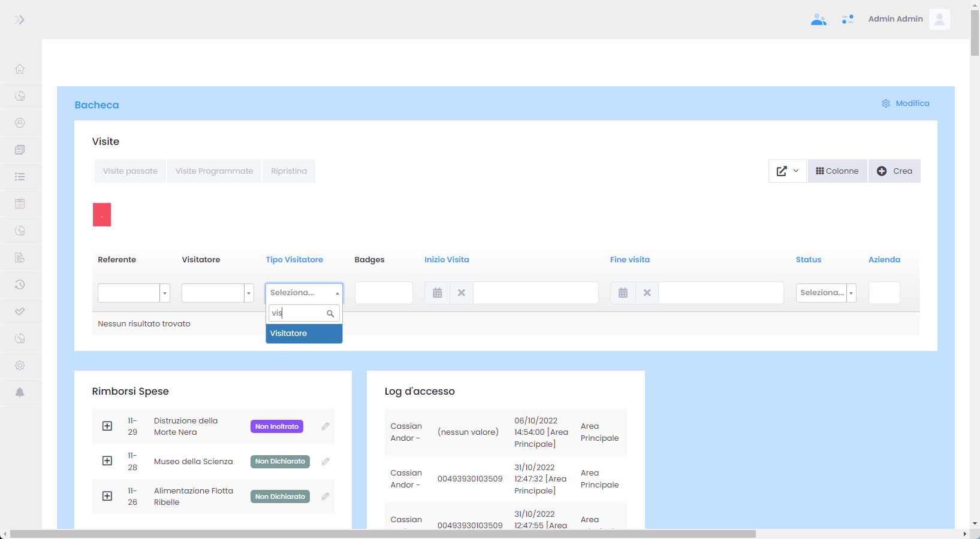Image resolution: width=980 pixels, height=539 pixels.
Task: Switch to Visite Programmate tab
Action: (215, 171)
